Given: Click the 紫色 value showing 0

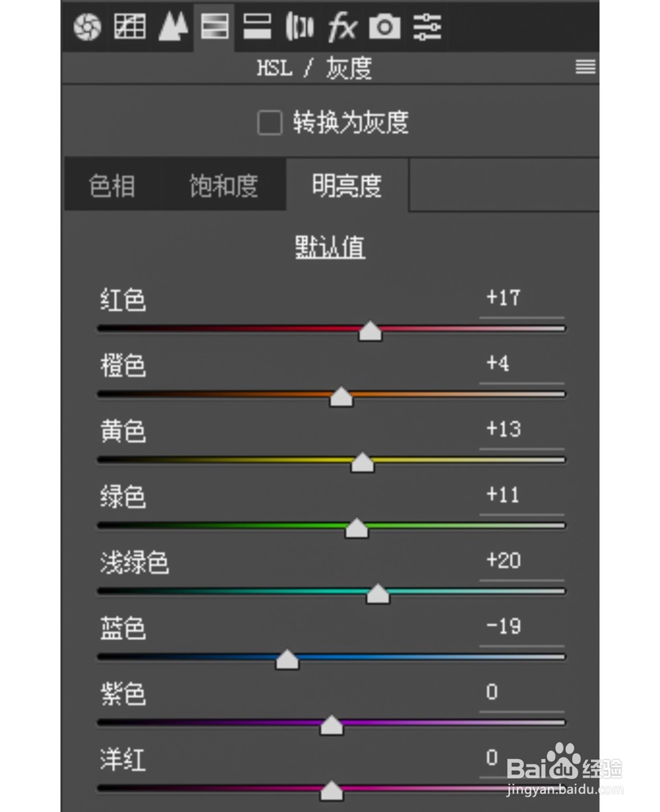Looking at the screenshot, I should (491, 692).
